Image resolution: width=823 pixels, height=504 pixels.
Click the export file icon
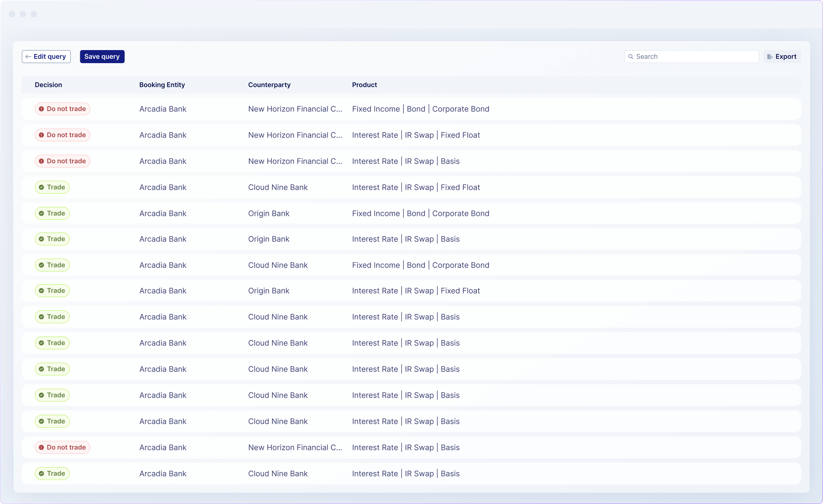[770, 57]
